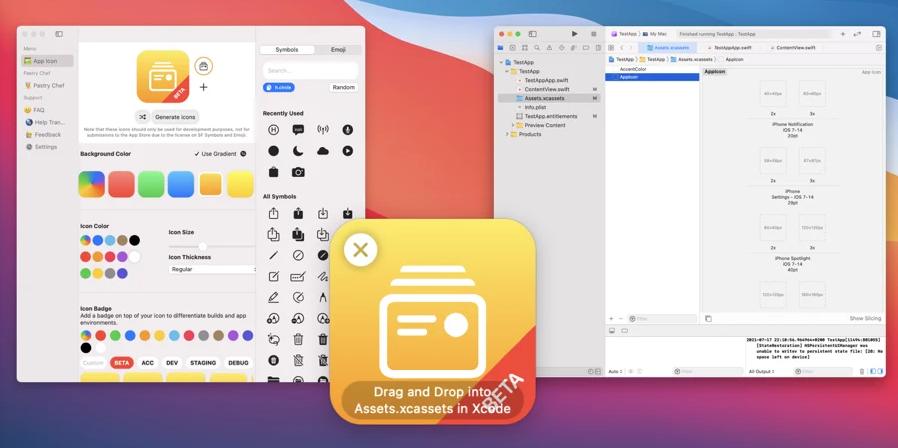The width and height of the screenshot is (898, 448).
Task: Pick the circled H symbol in Recently Used
Action: (274, 130)
